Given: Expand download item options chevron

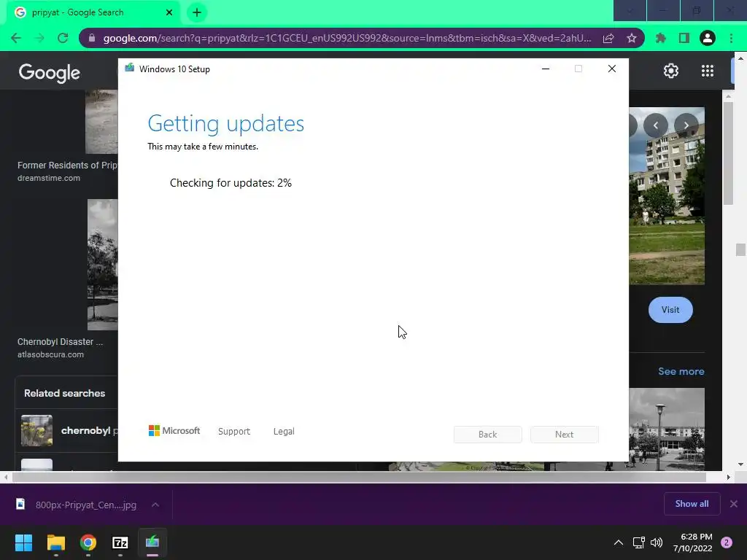Looking at the screenshot, I should point(155,505).
